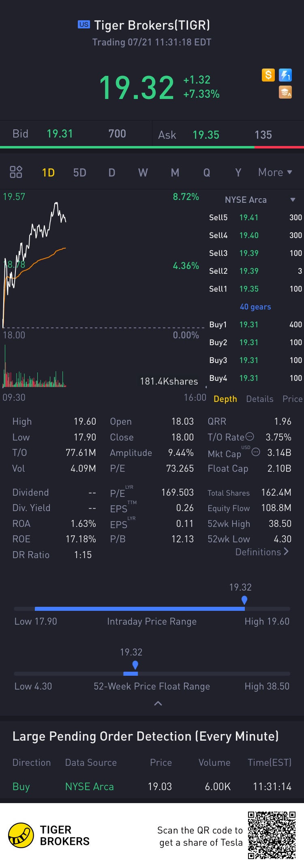Screen dimensions: 304x868
Task: Tap the Sell1 row at 19.35
Action: tap(255, 289)
